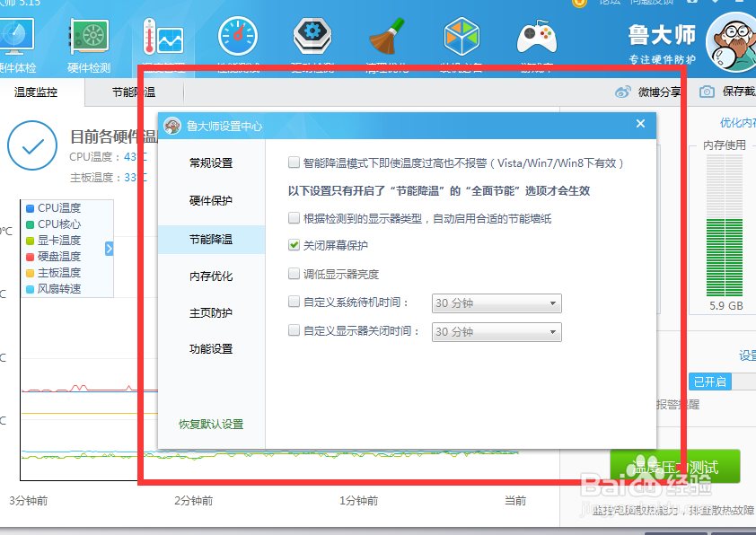The image size is (756, 535).
Task: Switch to 温度监控 tab
Action: coord(36,92)
